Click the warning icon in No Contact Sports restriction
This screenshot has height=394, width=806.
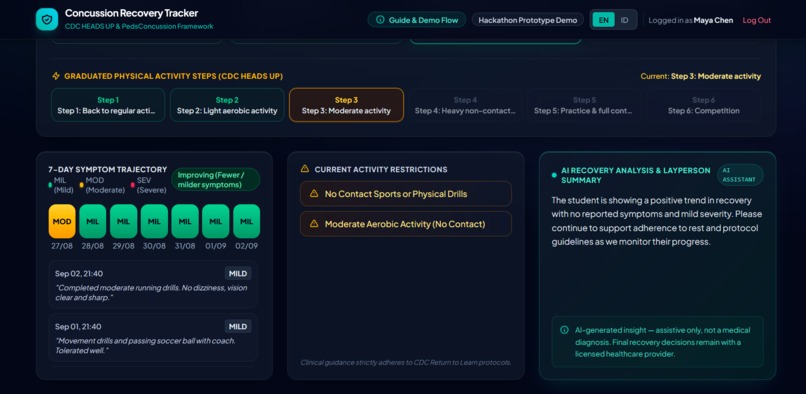click(314, 194)
